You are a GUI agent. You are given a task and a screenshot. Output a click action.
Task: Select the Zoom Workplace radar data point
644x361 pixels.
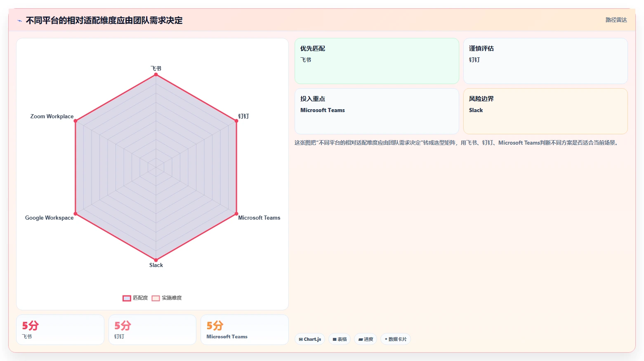tap(75, 121)
